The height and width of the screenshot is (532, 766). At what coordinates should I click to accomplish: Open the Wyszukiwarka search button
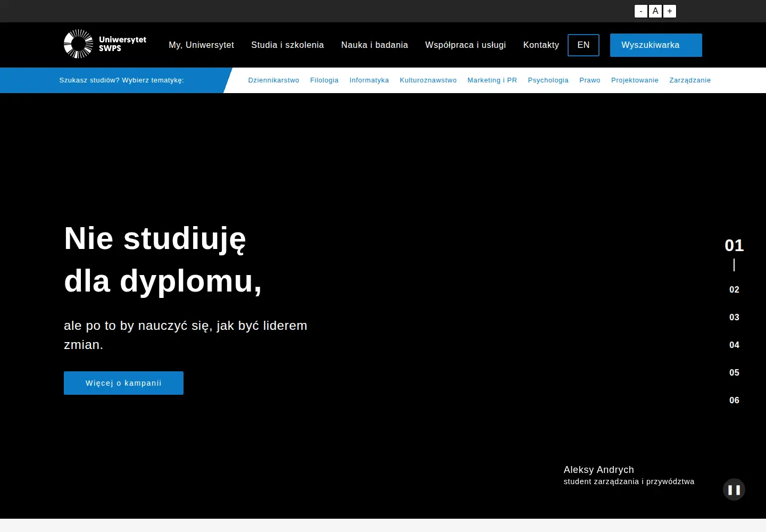click(656, 45)
